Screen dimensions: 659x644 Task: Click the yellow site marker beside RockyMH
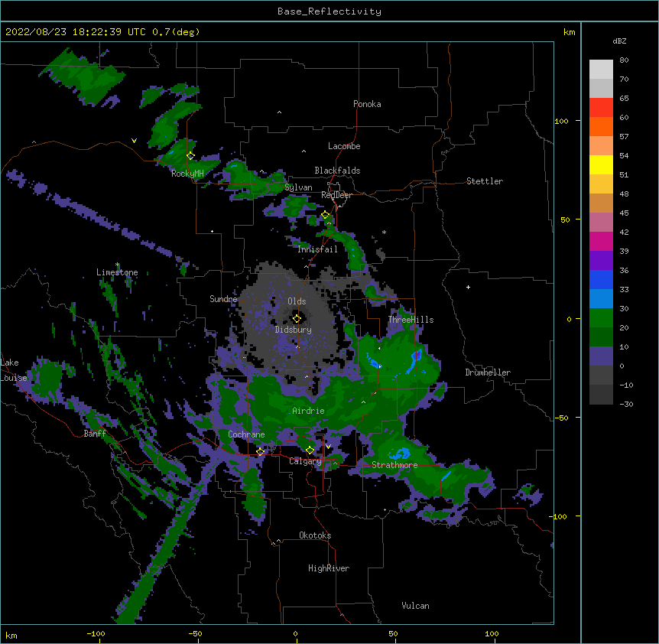coord(190,156)
